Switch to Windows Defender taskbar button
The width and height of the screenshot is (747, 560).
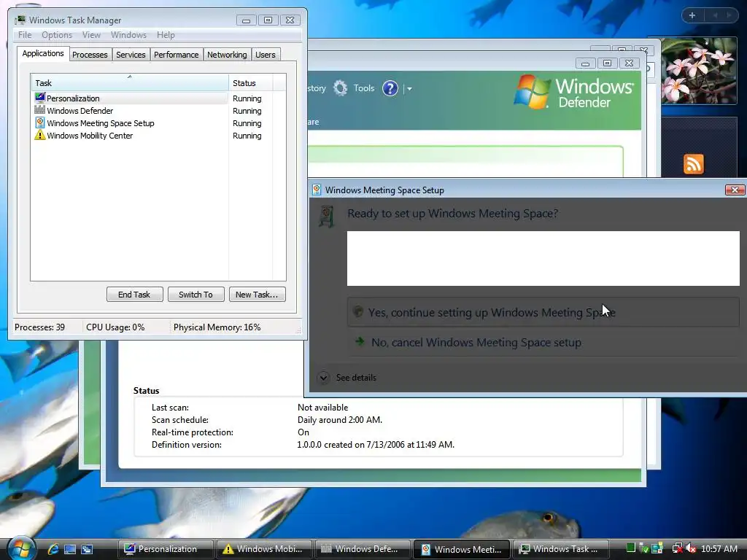363,549
